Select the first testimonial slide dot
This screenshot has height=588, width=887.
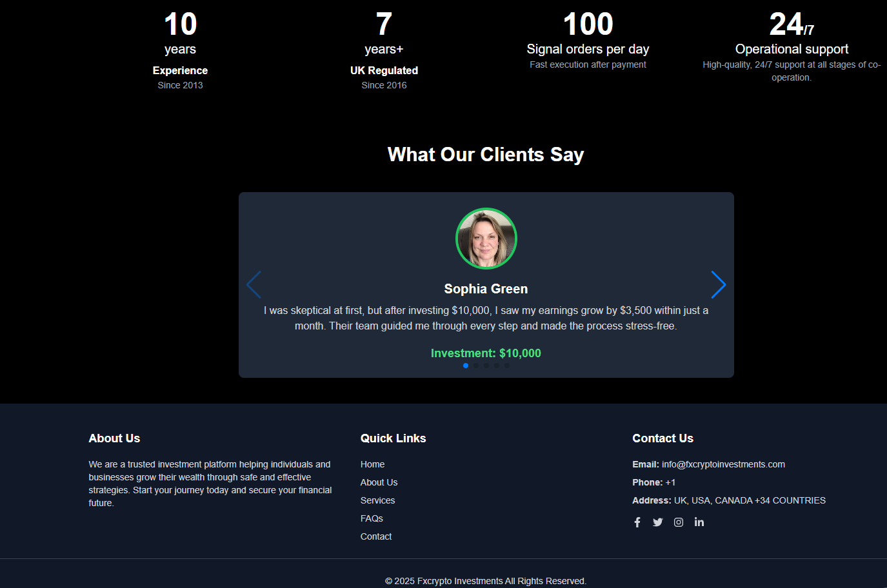466,366
